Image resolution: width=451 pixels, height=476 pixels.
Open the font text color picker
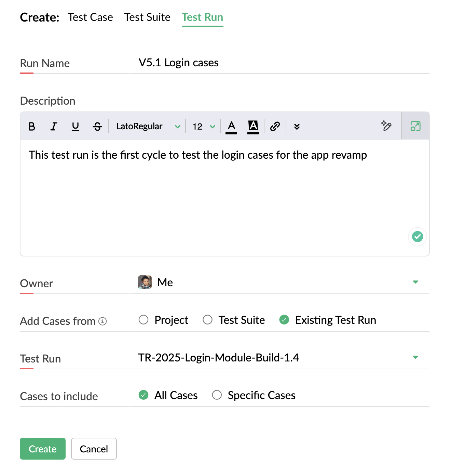coord(231,127)
